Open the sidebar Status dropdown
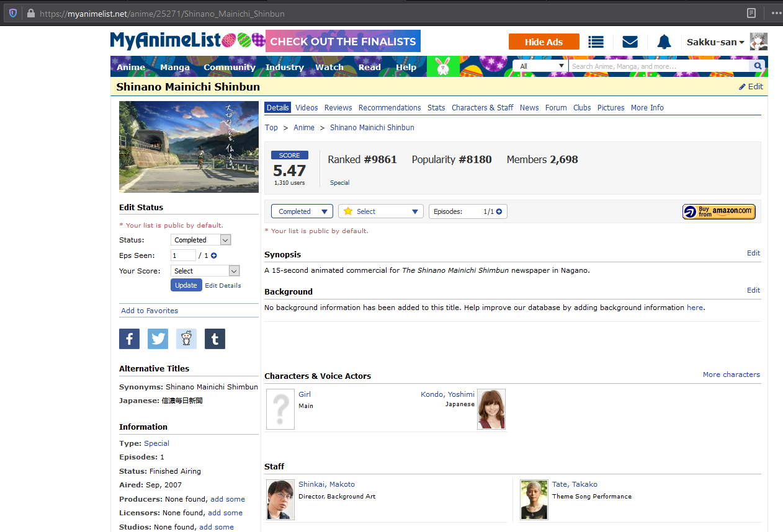Image resolution: width=783 pixels, height=532 pixels. [200, 240]
